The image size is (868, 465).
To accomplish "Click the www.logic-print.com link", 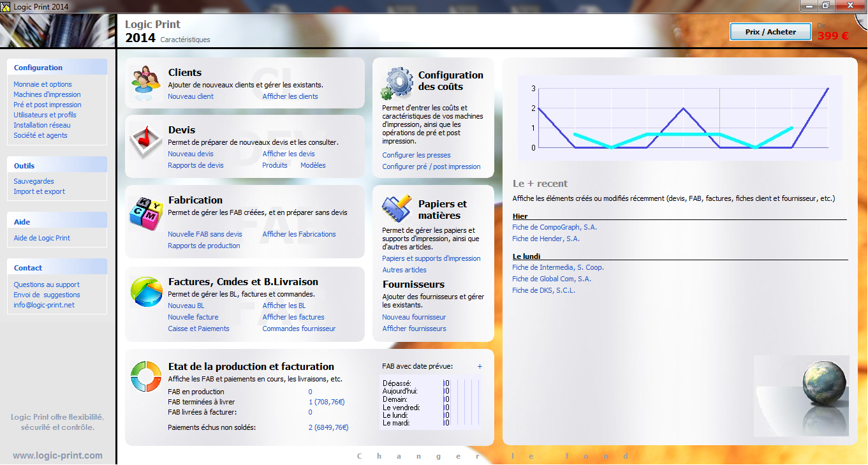I will click(57, 455).
